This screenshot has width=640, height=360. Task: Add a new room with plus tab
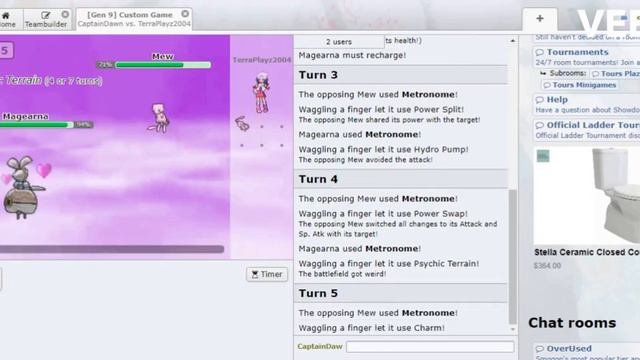(x=540, y=19)
